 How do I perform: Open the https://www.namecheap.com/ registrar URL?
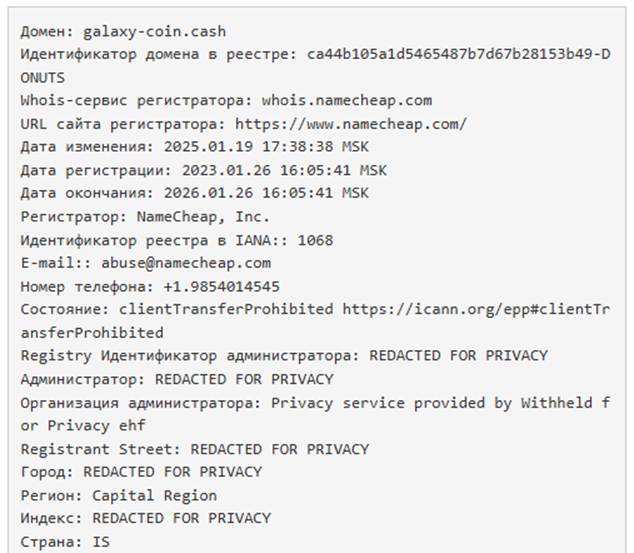point(351,124)
